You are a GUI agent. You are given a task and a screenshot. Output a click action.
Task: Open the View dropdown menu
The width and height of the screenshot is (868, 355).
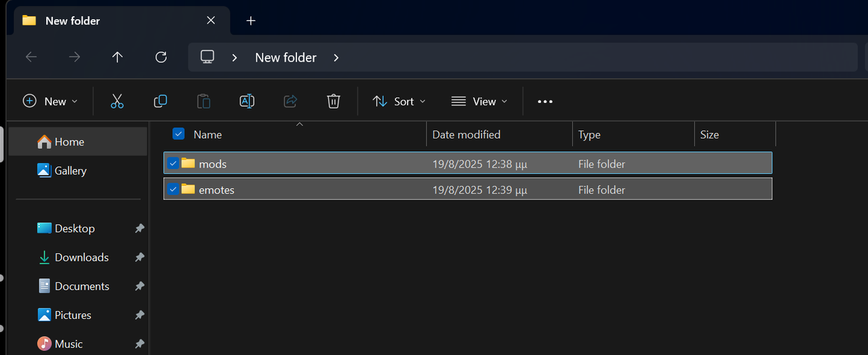pyautogui.click(x=479, y=101)
